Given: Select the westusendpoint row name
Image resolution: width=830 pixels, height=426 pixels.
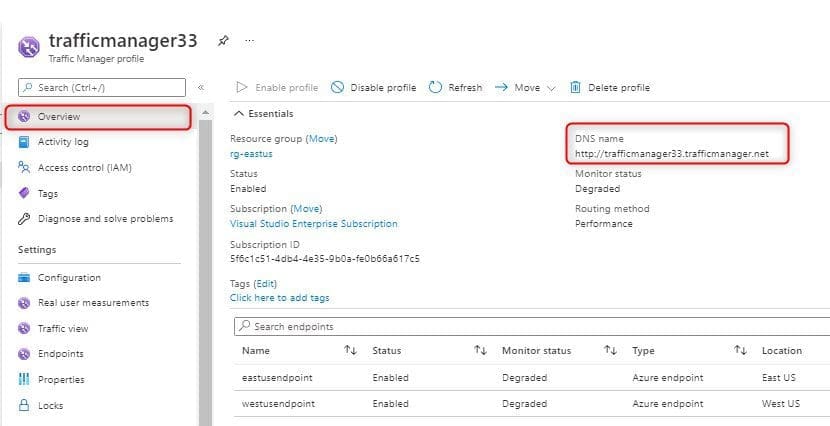Looking at the screenshot, I should pyautogui.click(x=278, y=404).
